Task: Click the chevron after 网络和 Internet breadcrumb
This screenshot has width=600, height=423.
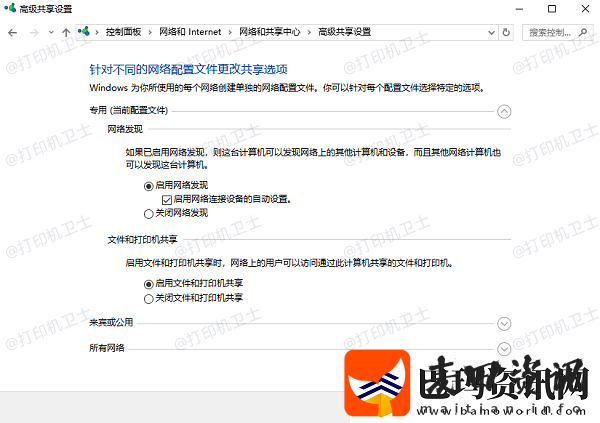Action: [230, 33]
